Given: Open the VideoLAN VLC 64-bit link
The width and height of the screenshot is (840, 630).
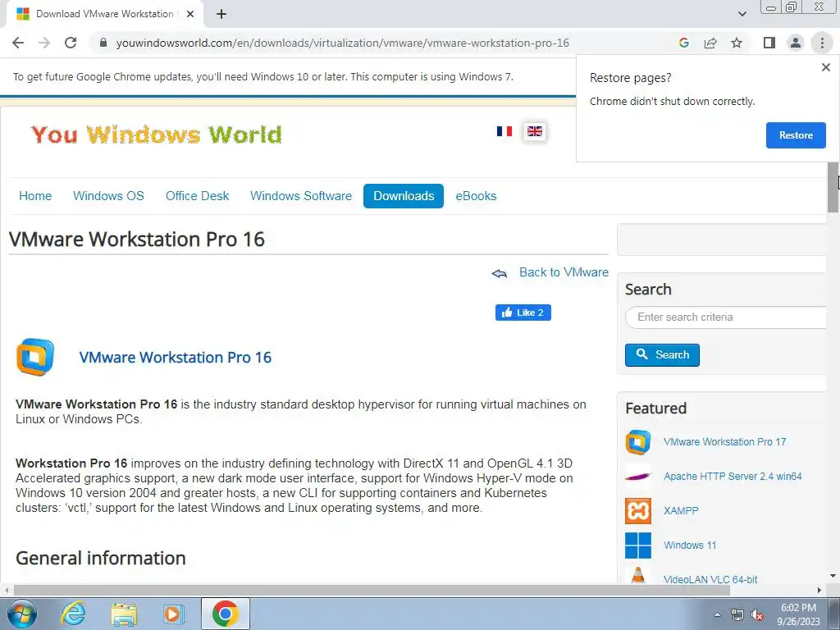Looking at the screenshot, I should click(710, 579).
